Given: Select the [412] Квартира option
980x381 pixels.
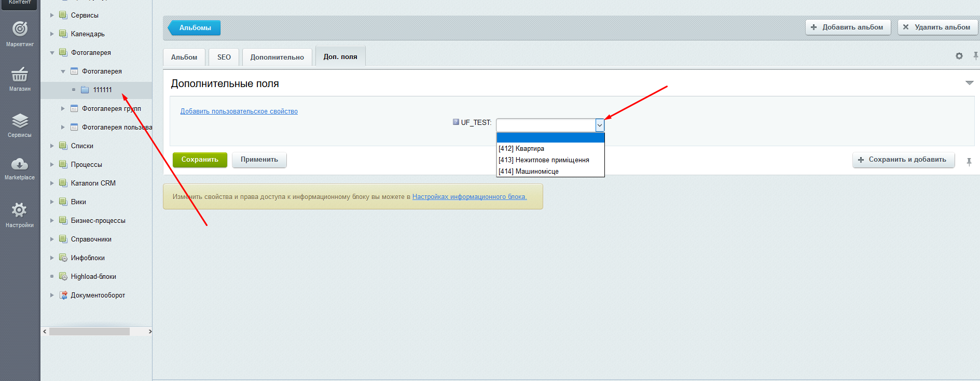Looking at the screenshot, I should click(x=521, y=149).
